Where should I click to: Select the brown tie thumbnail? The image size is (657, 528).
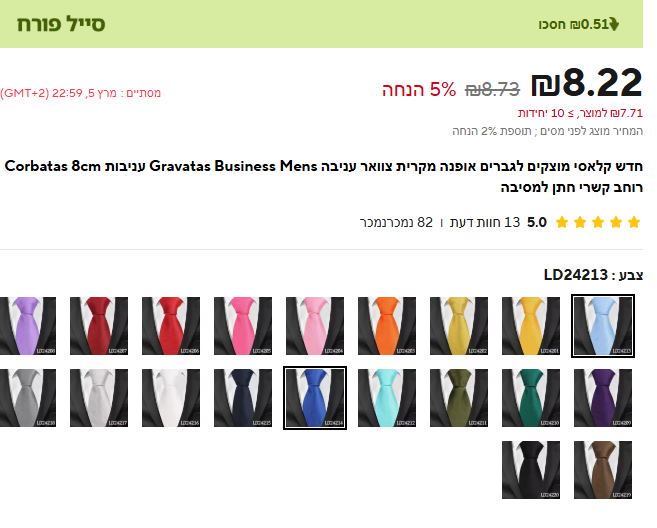point(603,470)
